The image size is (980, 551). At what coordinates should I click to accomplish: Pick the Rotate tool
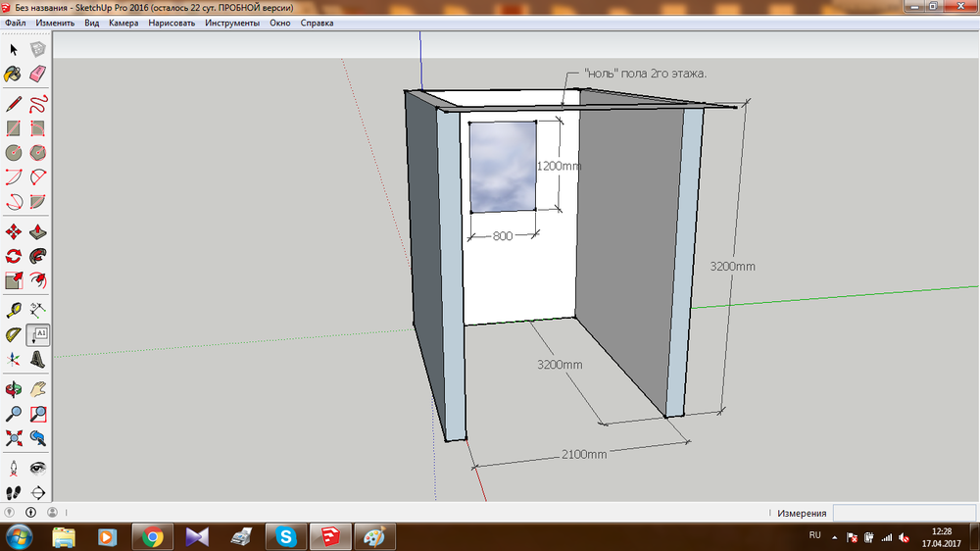tap(14, 257)
